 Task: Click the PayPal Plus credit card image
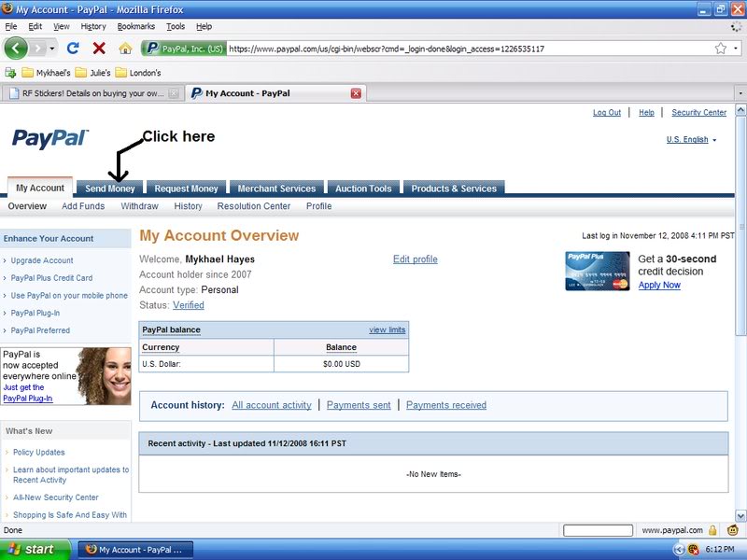click(598, 271)
